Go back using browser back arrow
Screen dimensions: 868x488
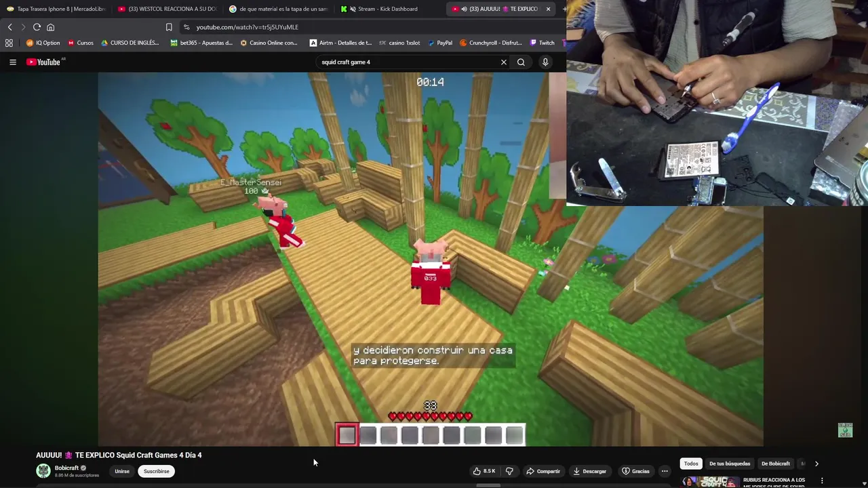(x=9, y=27)
